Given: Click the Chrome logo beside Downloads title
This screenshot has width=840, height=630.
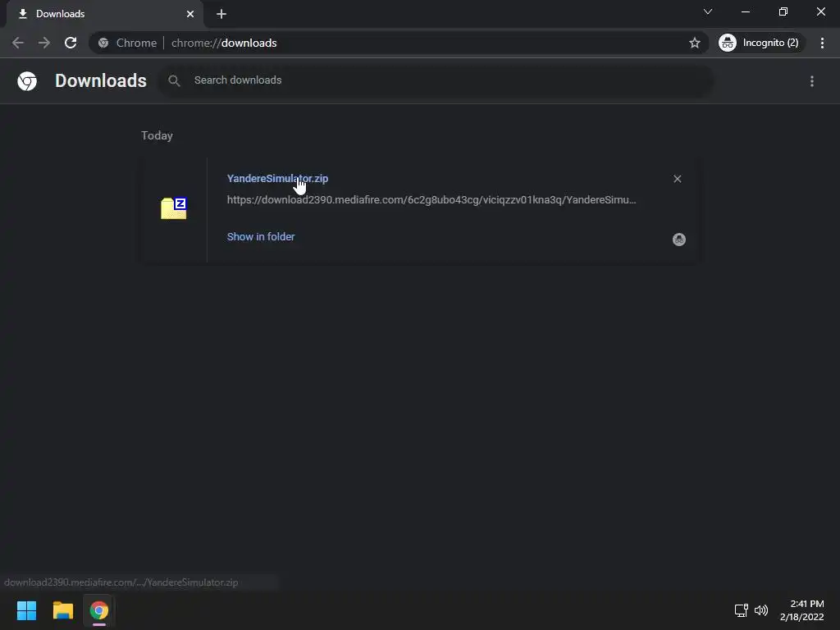Looking at the screenshot, I should pyautogui.click(x=27, y=81).
